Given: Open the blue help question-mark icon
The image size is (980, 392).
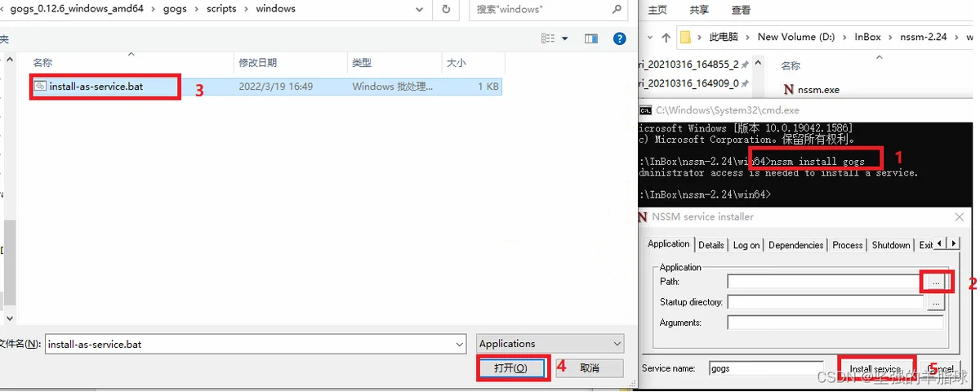Looking at the screenshot, I should coord(620,38).
